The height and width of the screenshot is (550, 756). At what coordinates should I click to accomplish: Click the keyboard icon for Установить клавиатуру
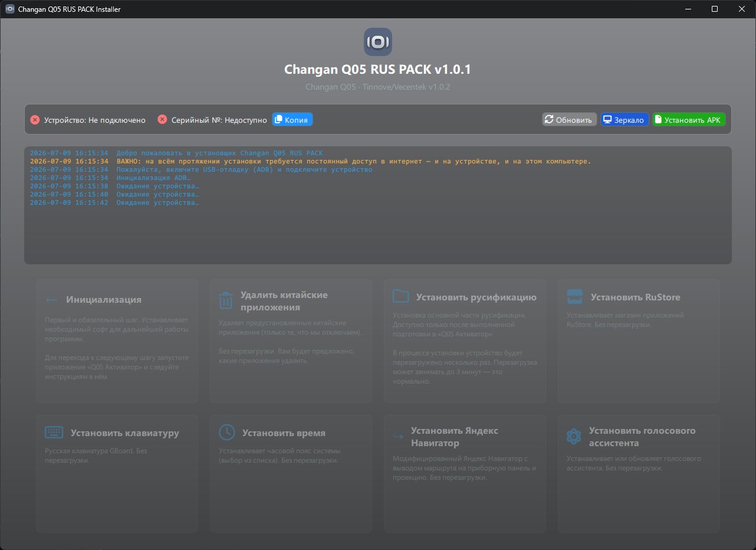click(x=54, y=433)
